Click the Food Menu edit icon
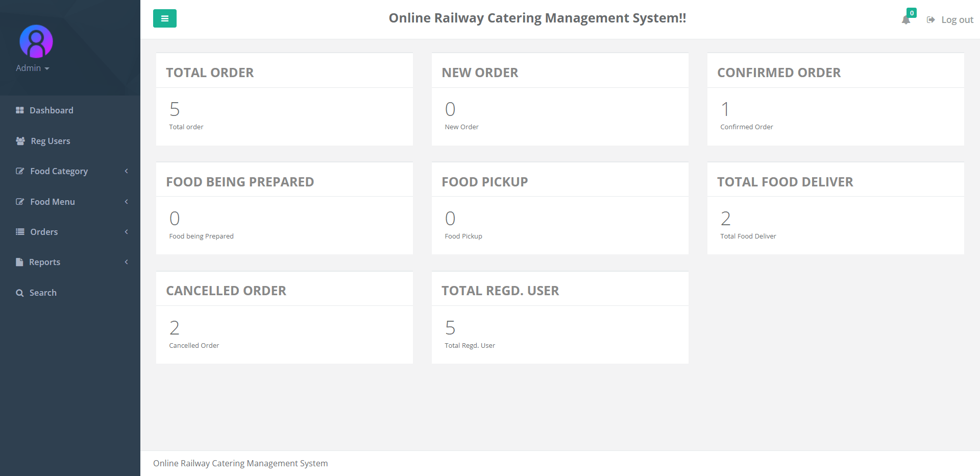 20,202
